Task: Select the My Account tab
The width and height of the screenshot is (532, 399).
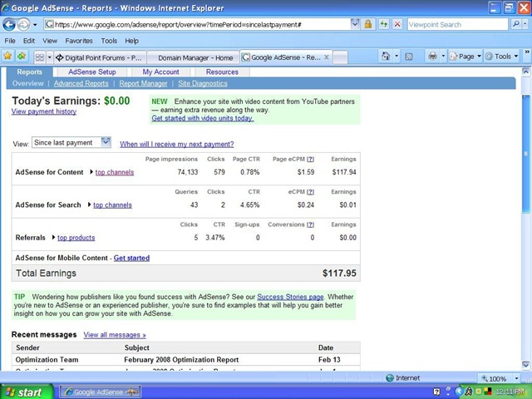Action: click(160, 72)
